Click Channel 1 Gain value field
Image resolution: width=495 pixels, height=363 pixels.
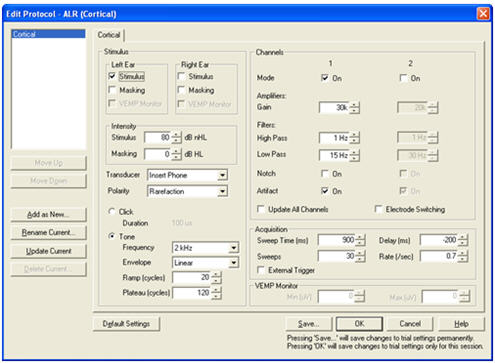[x=334, y=107]
